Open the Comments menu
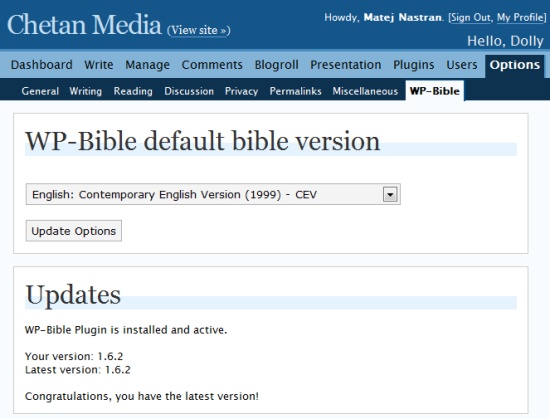Viewport: 550px width, 419px height. 212,65
